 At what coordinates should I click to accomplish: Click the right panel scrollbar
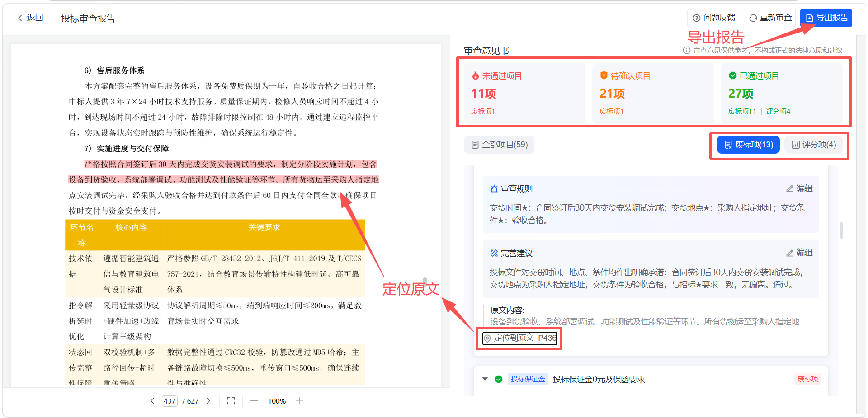point(841,230)
